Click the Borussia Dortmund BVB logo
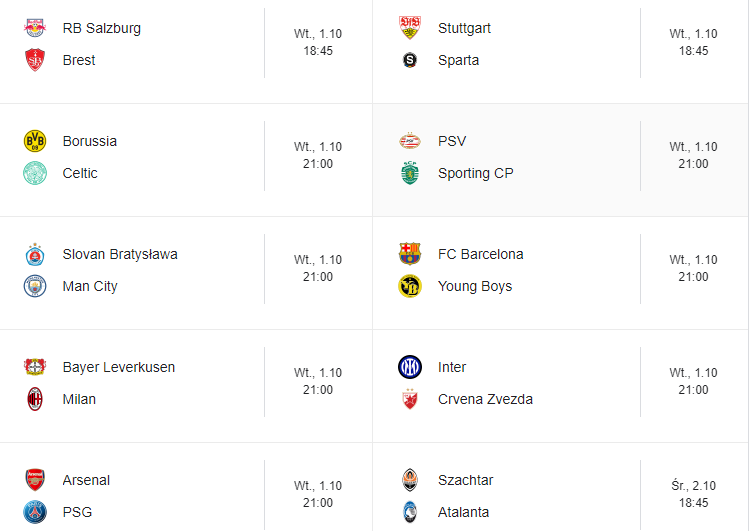Image resolution: width=749 pixels, height=531 pixels. [x=35, y=141]
